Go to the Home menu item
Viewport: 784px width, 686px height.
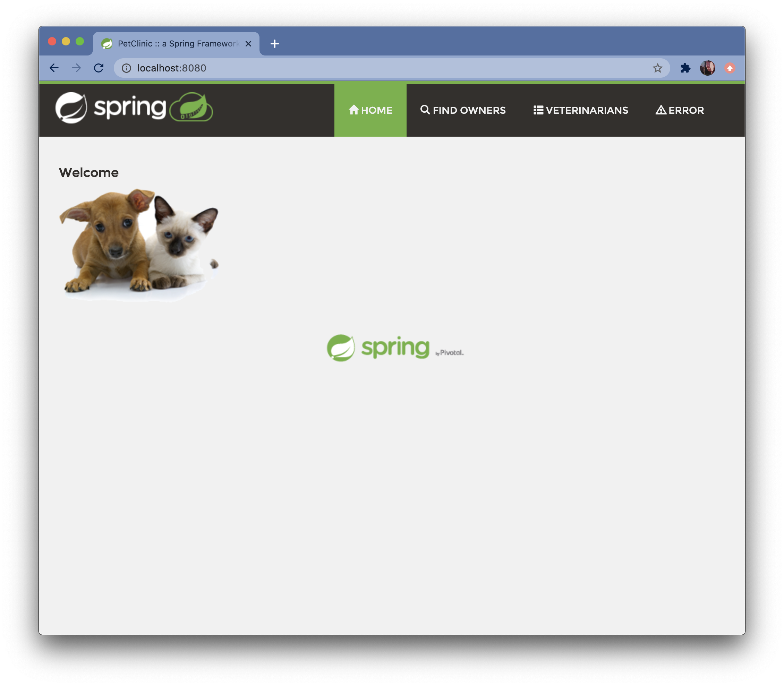(x=370, y=110)
